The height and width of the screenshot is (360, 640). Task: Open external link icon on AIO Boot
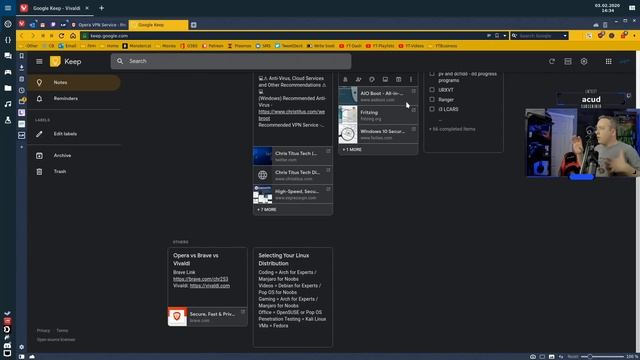413,91
